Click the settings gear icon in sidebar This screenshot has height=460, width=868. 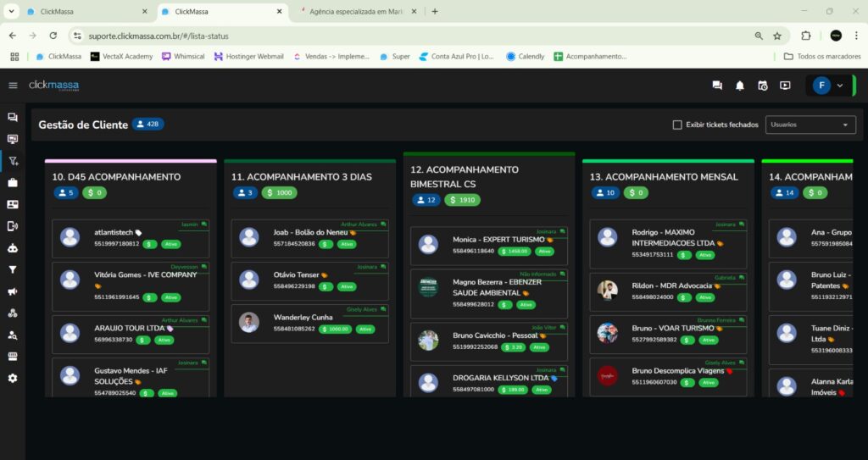point(13,378)
